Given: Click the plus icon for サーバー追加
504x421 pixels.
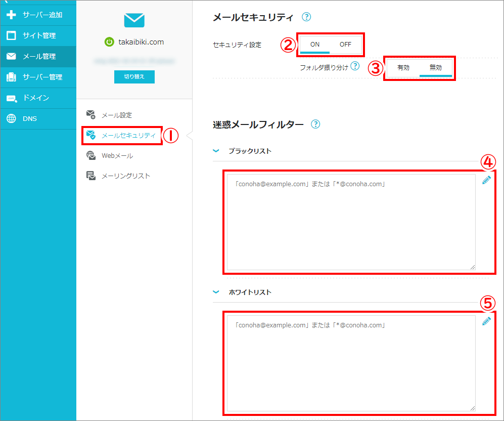Looking at the screenshot, I should click(11, 15).
